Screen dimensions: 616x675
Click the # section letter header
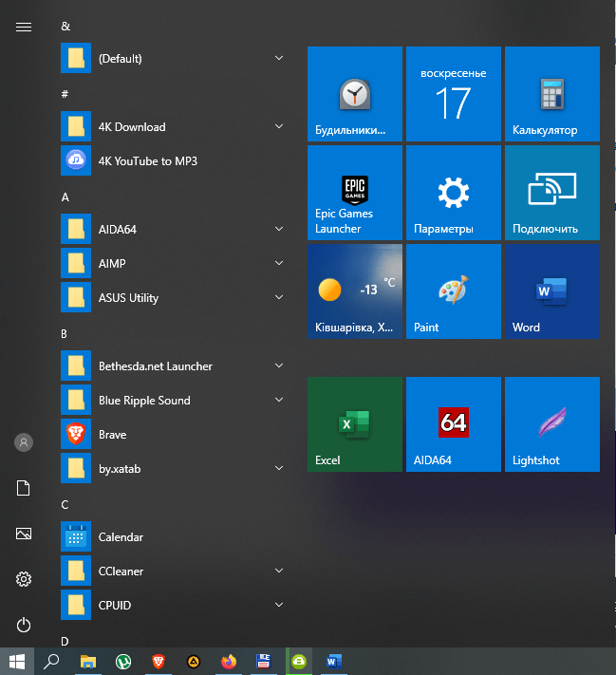click(x=65, y=94)
